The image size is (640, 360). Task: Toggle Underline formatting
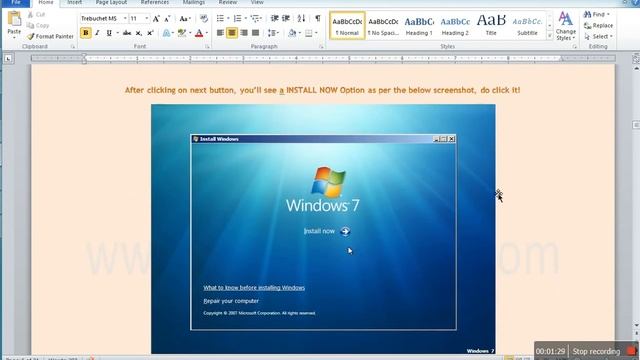click(x=109, y=33)
